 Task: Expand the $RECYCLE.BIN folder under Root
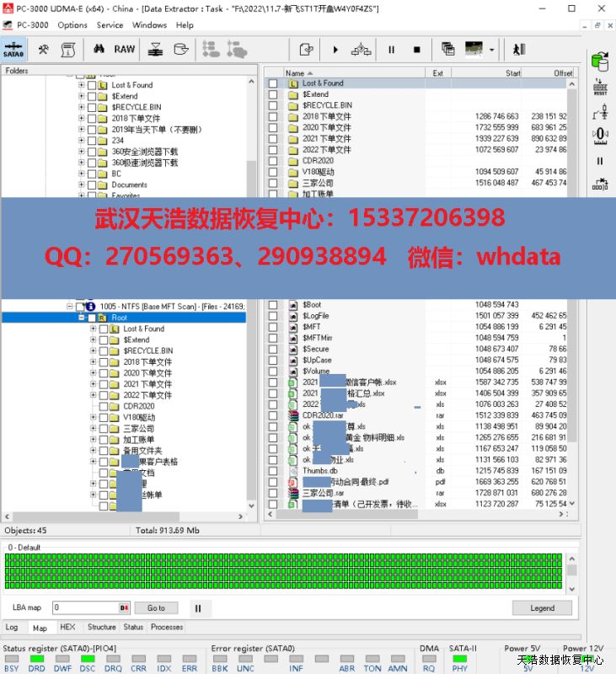coord(93,350)
